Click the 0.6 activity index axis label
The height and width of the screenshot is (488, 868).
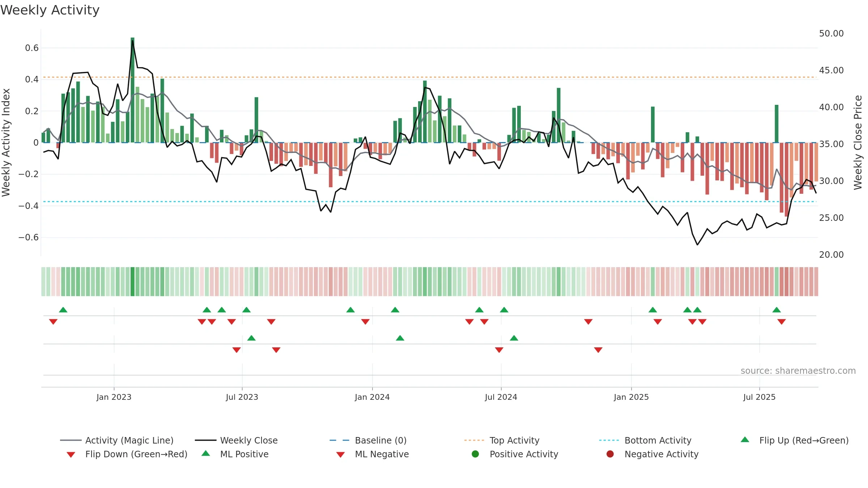tap(32, 48)
